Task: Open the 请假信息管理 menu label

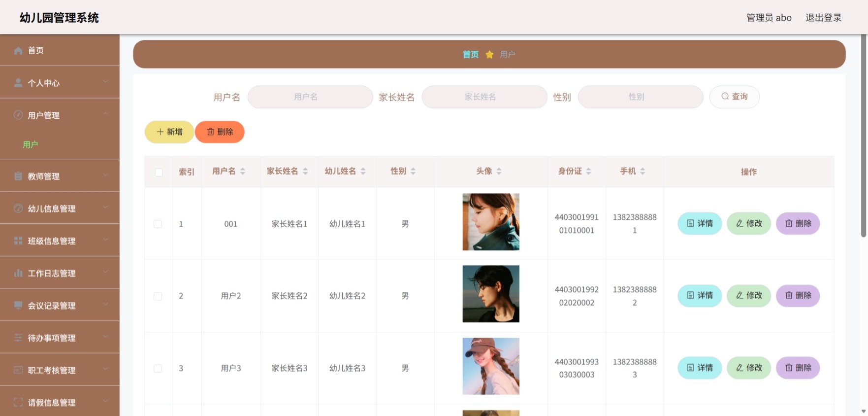Action: click(52, 403)
